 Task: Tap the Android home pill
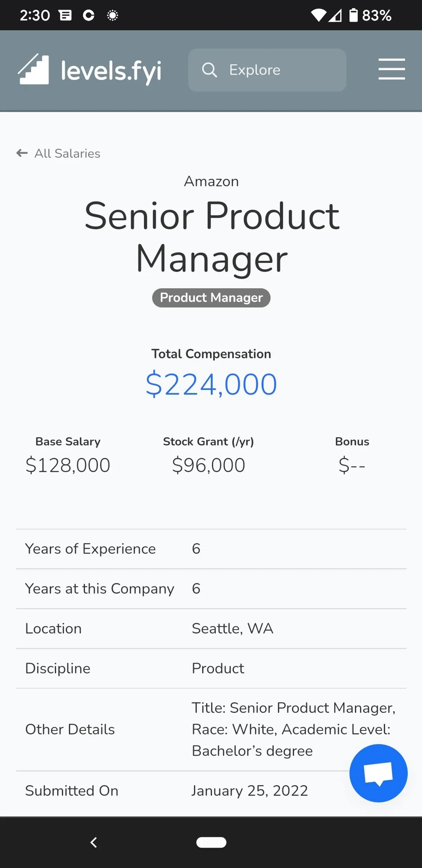211,842
